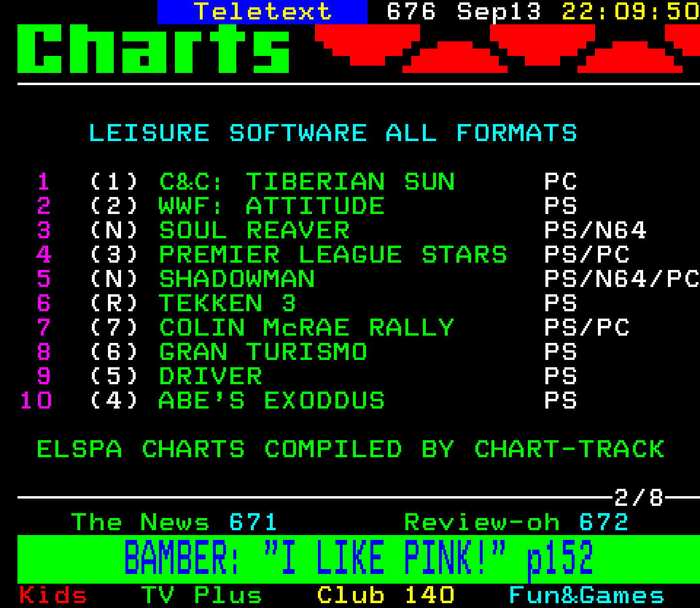Click previous position (3) for Premier League Stars
The image size is (700, 608).
[x=114, y=255]
